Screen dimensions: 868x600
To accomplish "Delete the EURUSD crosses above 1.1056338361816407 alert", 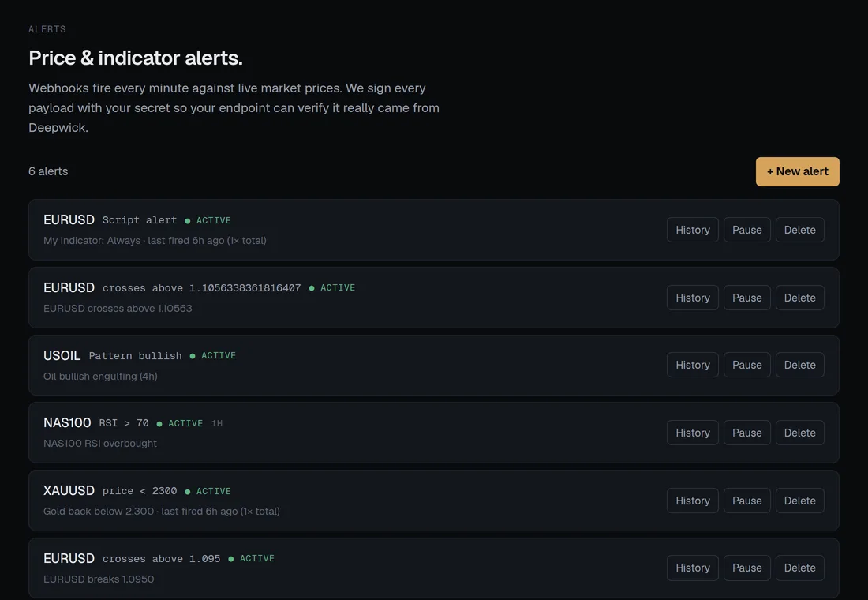I will [x=800, y=298].
